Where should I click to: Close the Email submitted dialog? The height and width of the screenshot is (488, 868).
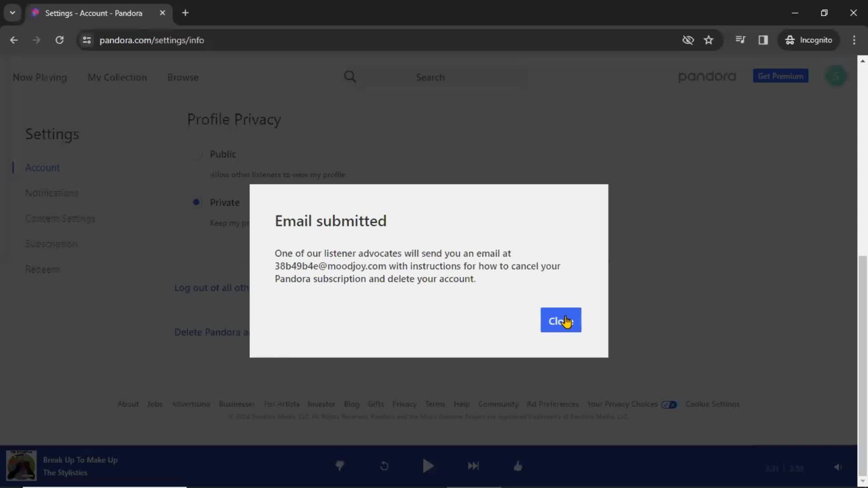561,319
